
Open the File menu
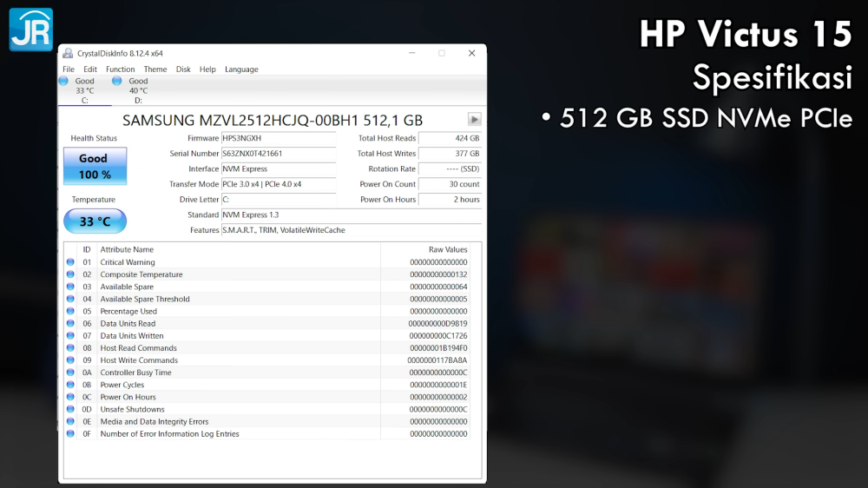click(x=69, y=69)
